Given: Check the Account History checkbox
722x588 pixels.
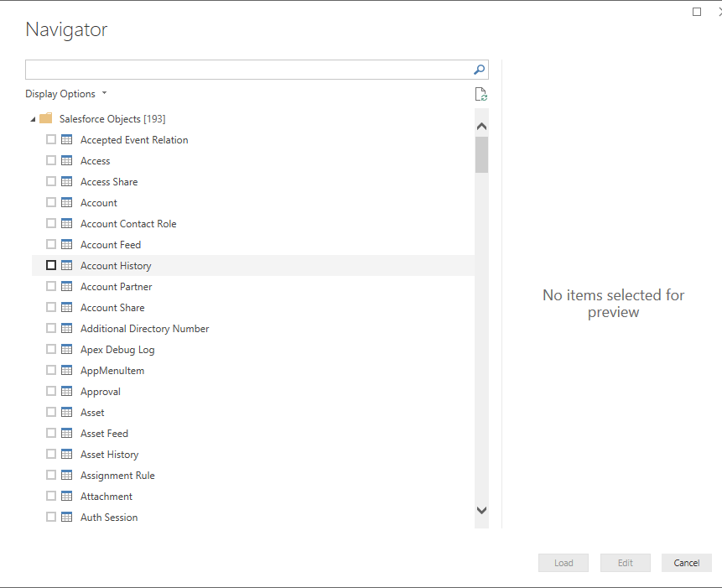Looking at the screenshot, I should click(x=51, y=266).
